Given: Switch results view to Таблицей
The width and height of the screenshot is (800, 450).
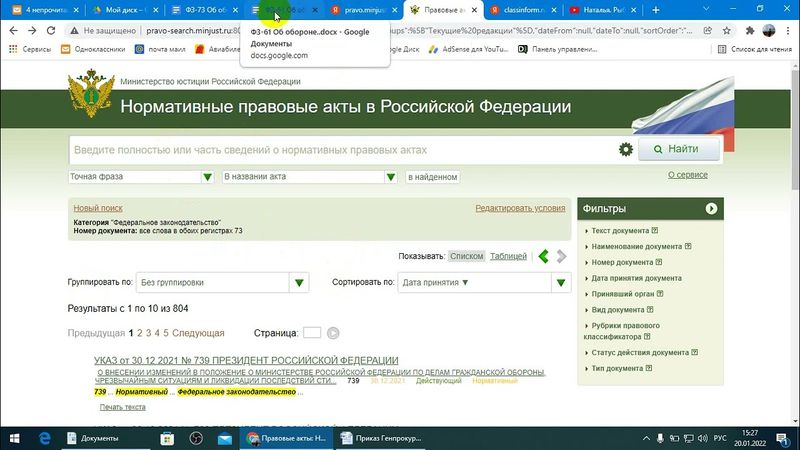Looking at the screenshot, I should [508, 256].
